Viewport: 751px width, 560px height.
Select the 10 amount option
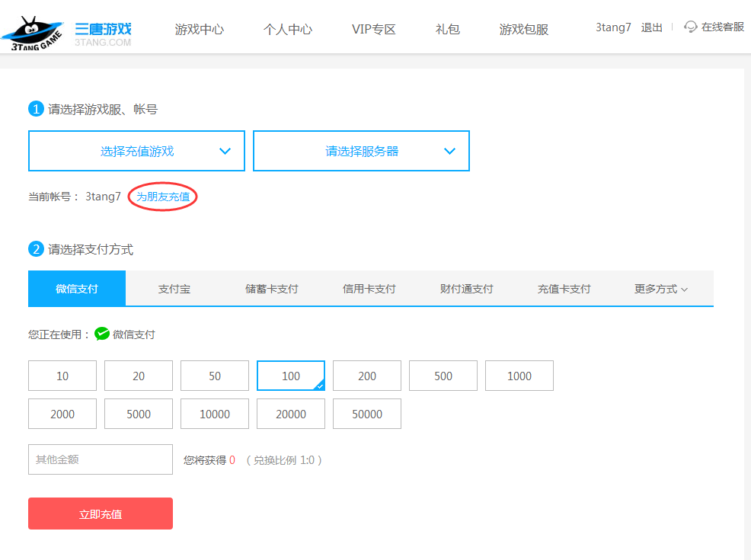tap(62, 376)
